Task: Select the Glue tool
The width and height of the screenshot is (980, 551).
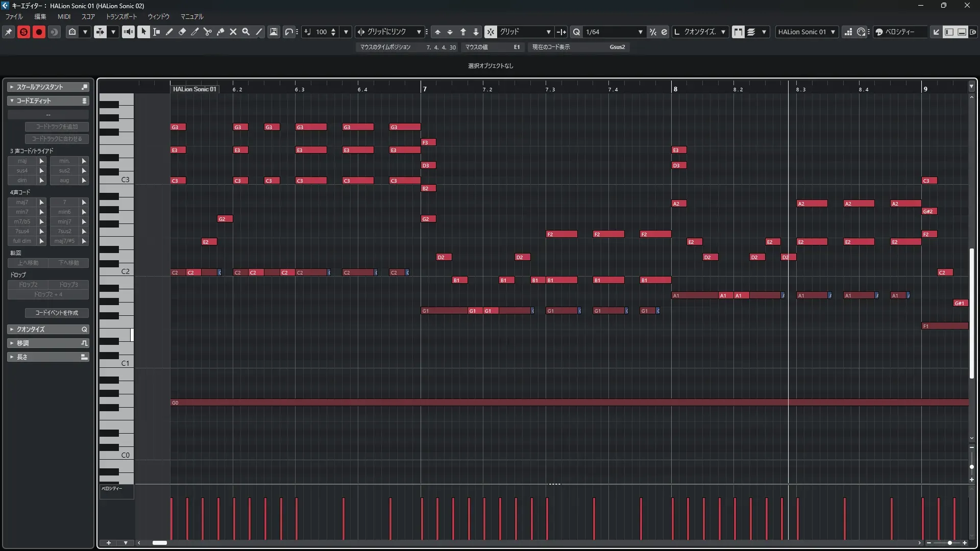Action: [220, 32]
